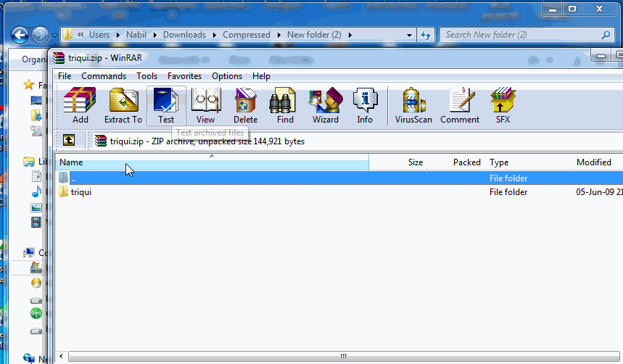
Task: Click the scrollbar left arrow
Action: point(61,356)
